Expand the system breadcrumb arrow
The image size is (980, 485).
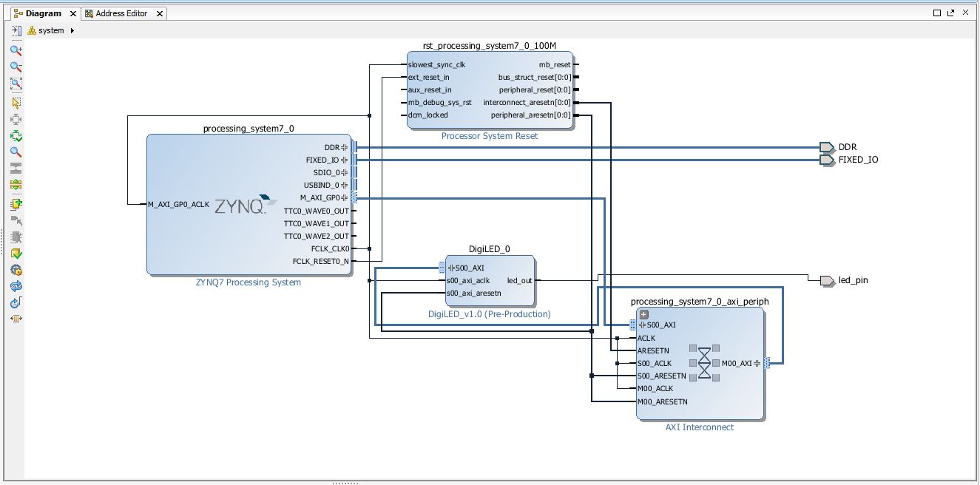tap(72, 31)
